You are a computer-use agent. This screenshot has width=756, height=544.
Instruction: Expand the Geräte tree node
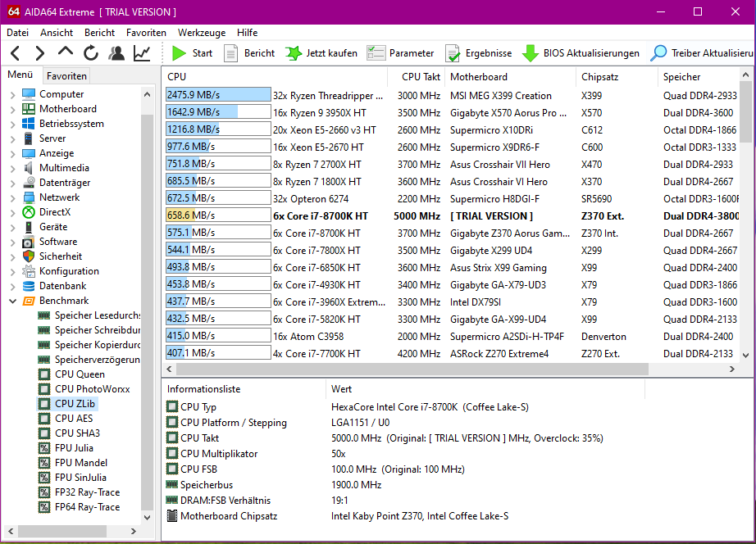(x=12, y=228)
